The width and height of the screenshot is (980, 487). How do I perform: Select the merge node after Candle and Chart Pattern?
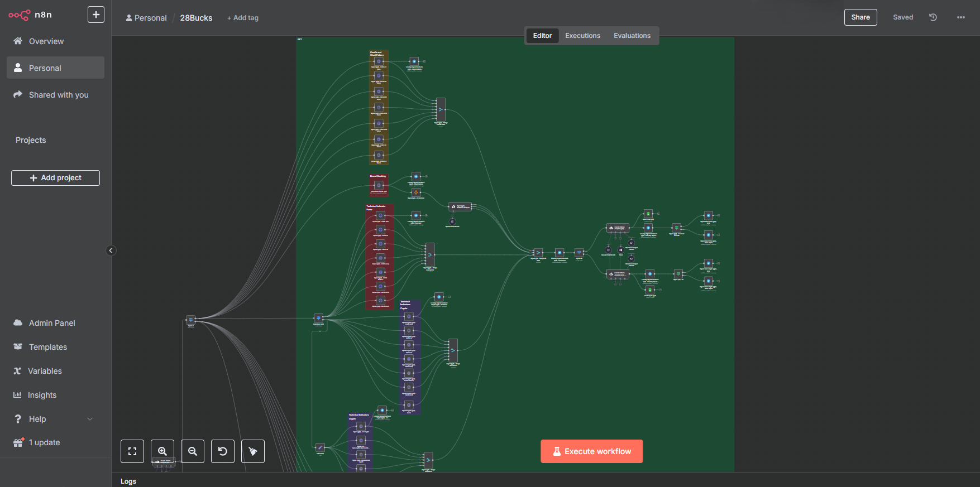click(441, 109)
